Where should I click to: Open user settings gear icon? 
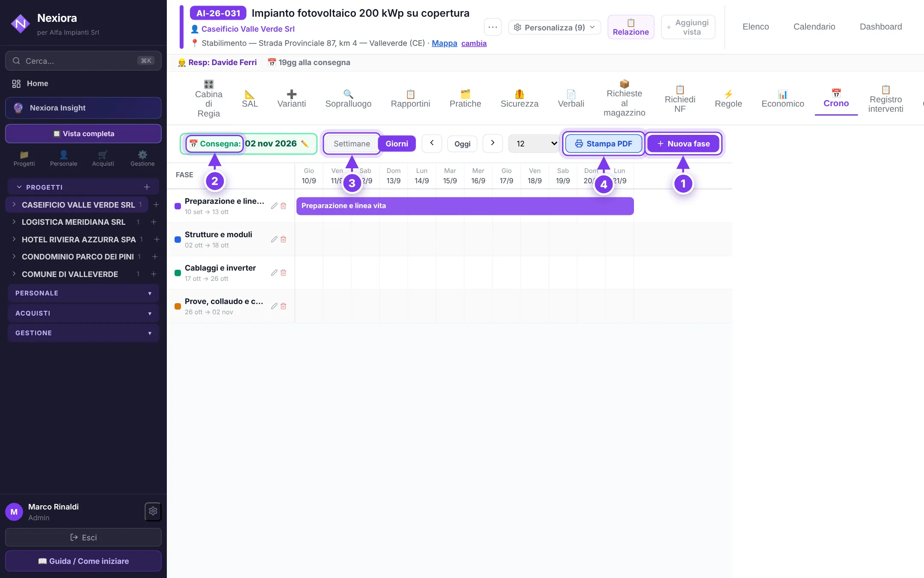(x=153, y=511)
